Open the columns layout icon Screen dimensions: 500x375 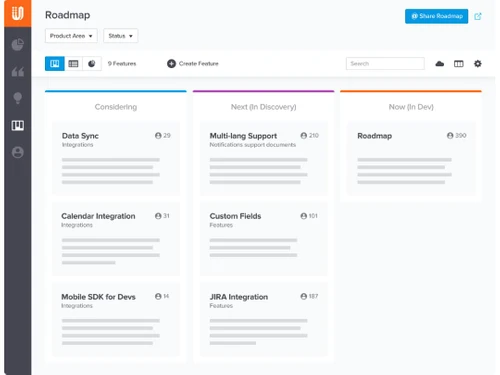(459, 64)
